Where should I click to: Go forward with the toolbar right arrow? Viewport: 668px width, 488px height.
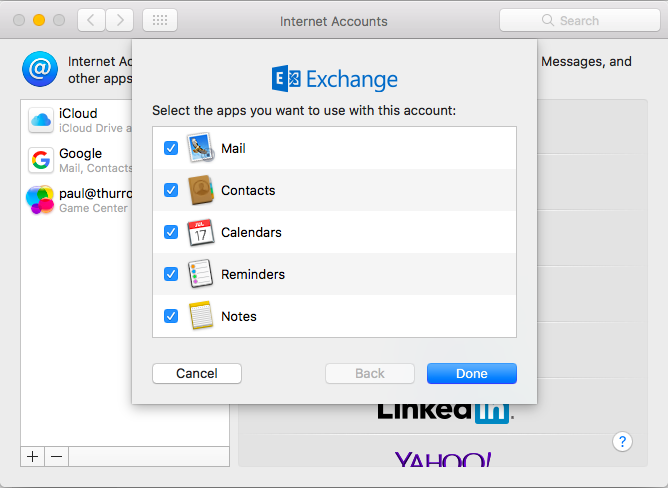(120, 20)
